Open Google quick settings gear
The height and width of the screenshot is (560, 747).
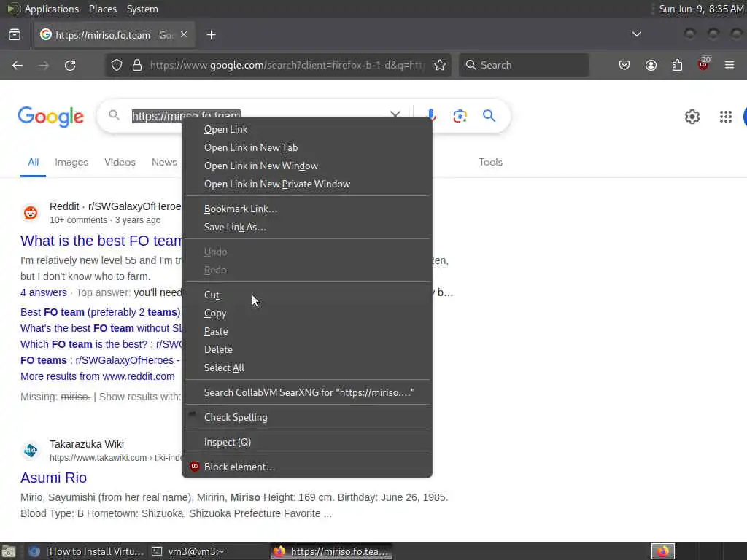[692, 117]
